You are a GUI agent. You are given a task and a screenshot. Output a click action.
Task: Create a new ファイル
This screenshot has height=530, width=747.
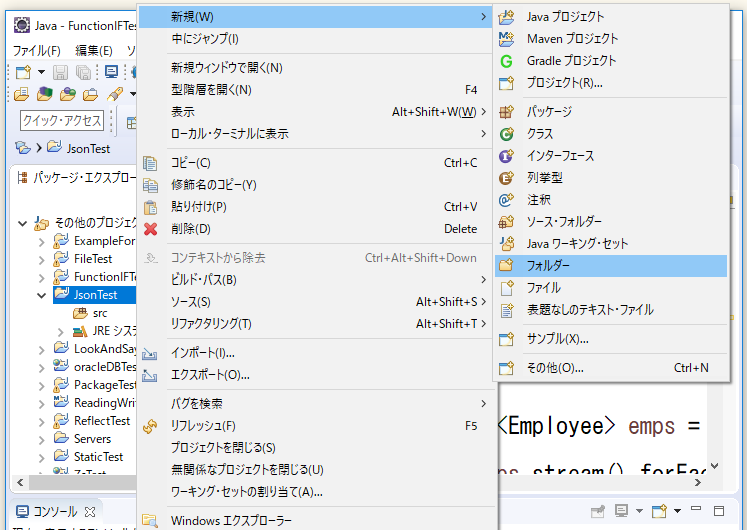611,288
